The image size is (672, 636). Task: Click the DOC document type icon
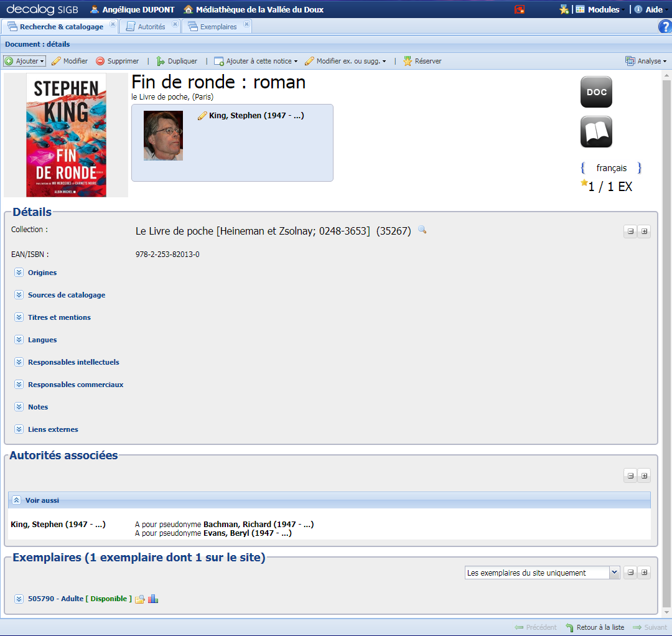click(x=596, y=92)
